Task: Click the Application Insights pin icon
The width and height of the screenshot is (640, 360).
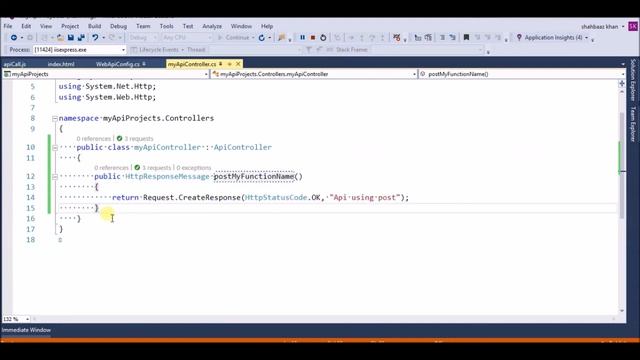Action: 519,37
